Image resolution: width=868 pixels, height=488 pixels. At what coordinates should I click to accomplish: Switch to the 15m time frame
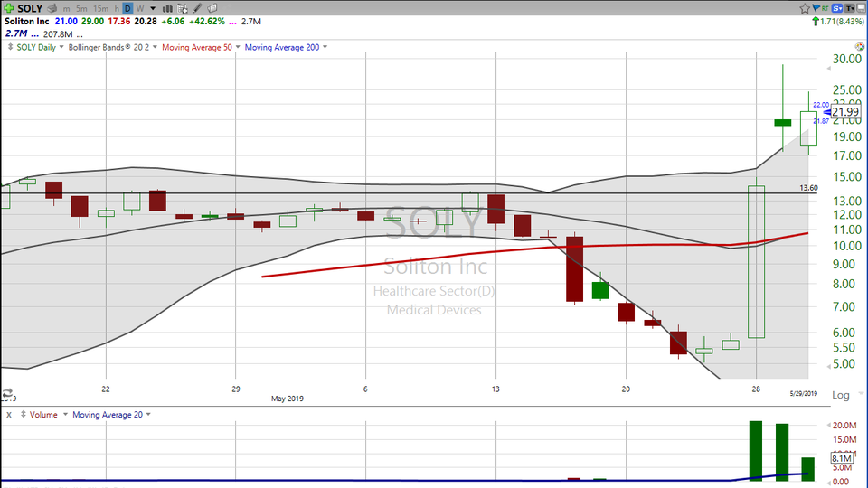(100, 8)
